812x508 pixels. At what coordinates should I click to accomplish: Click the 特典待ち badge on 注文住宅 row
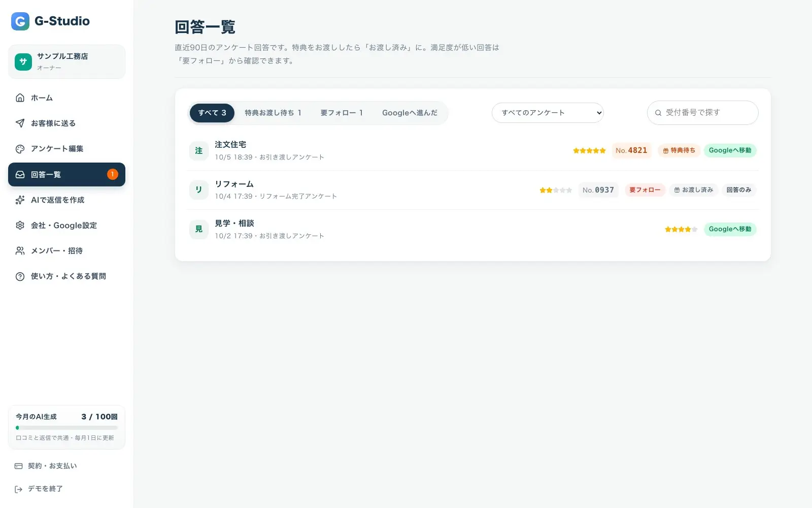pos(679,150)
